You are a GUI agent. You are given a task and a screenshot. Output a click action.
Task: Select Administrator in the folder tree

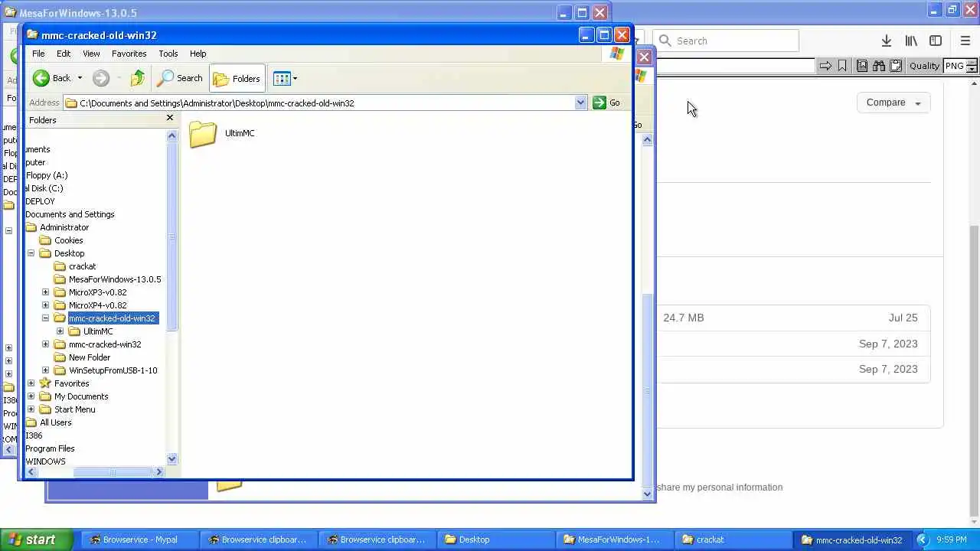[x=64, y=227]
